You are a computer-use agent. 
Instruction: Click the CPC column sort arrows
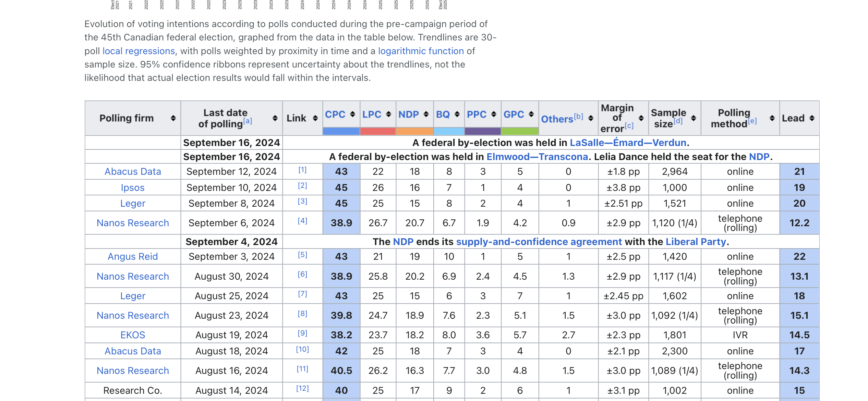coord(352,114)
